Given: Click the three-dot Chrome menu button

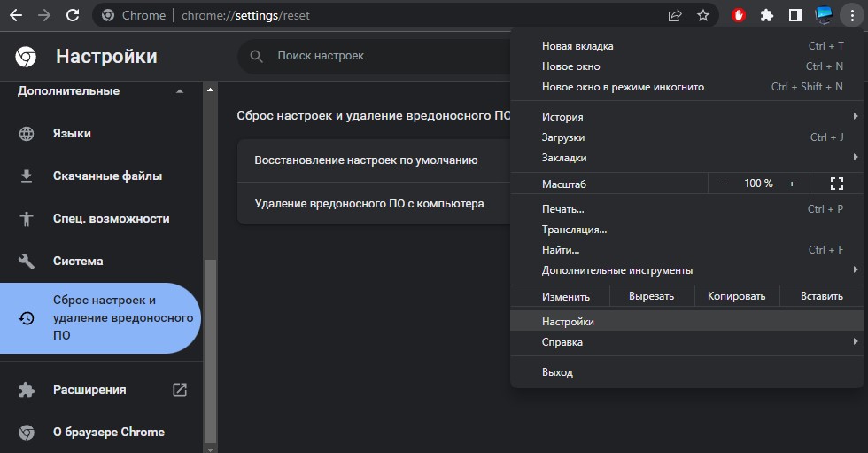Looking at the screenshot, I should [x=852, y=15].
